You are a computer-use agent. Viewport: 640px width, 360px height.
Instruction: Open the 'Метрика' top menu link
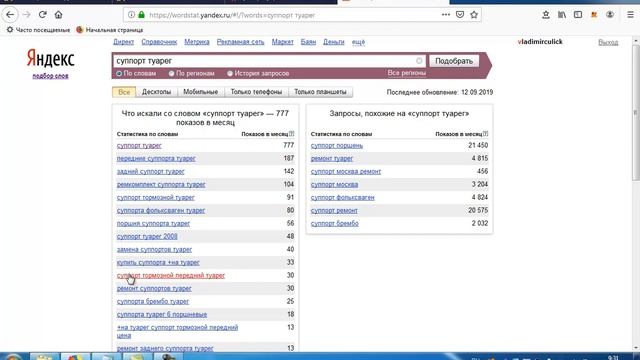click(197, 42)
